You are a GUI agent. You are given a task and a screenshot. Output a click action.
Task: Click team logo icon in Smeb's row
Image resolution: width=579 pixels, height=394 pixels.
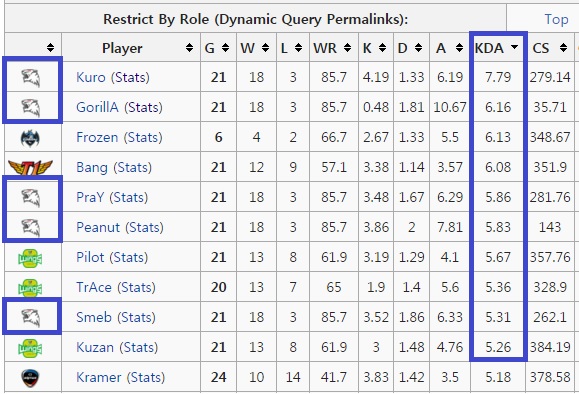[x=31, y=318]
